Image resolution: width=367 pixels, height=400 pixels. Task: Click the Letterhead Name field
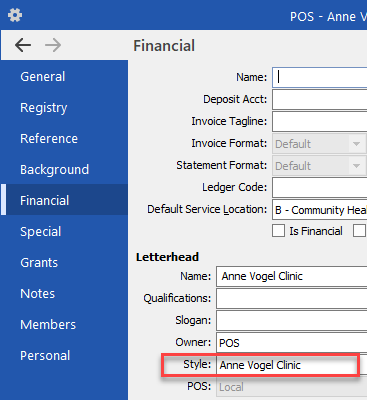pyautogui.click(x=292, y=276)
